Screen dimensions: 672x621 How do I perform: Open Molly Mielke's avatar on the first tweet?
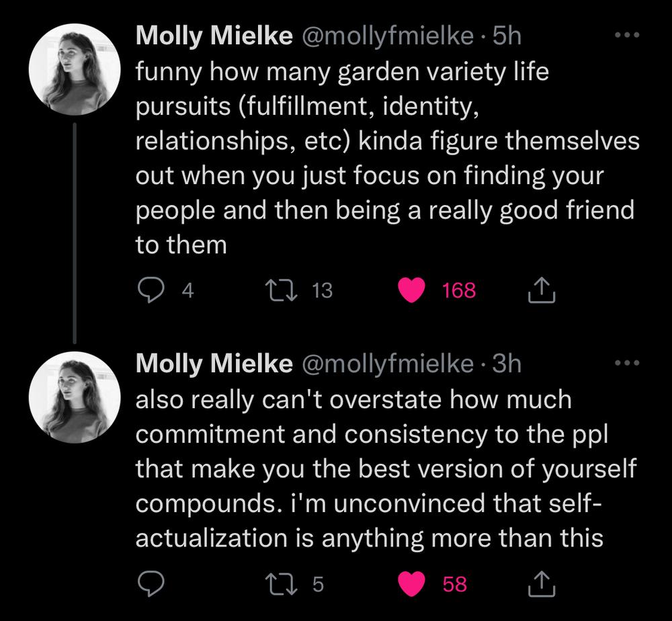tap(75, 69)
